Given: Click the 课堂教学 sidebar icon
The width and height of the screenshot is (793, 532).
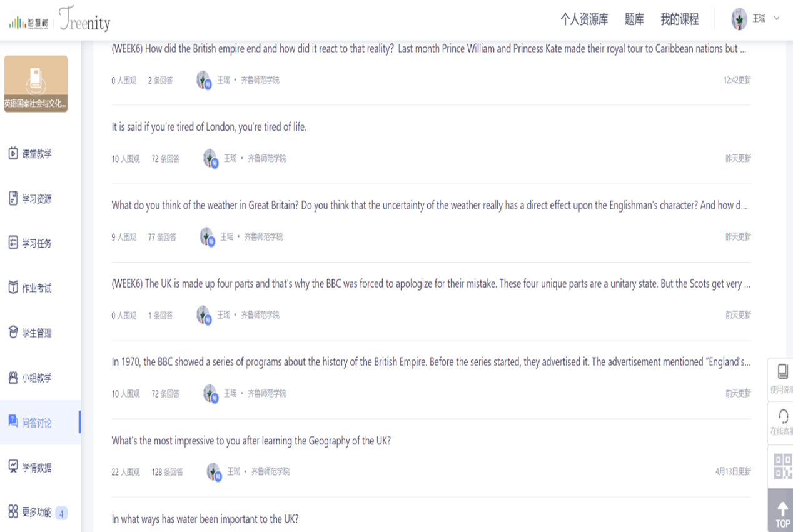Looking at the screenshot, I should (13, 153).
